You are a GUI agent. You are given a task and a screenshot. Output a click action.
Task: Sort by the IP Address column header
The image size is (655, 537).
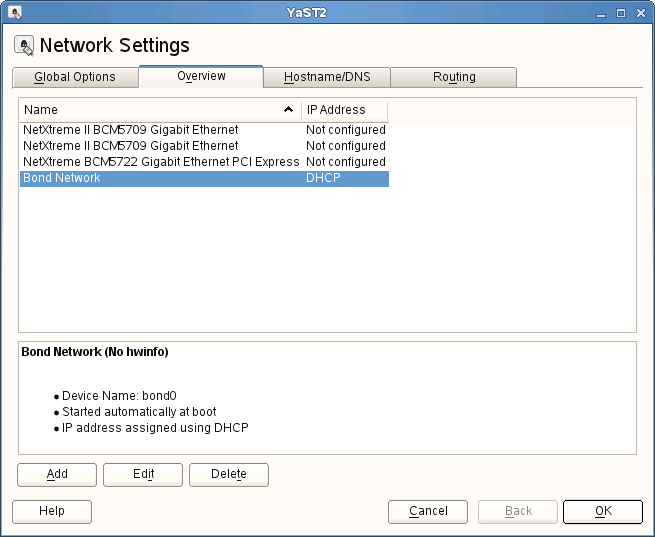pyautogui.click(x=345, y=110)
